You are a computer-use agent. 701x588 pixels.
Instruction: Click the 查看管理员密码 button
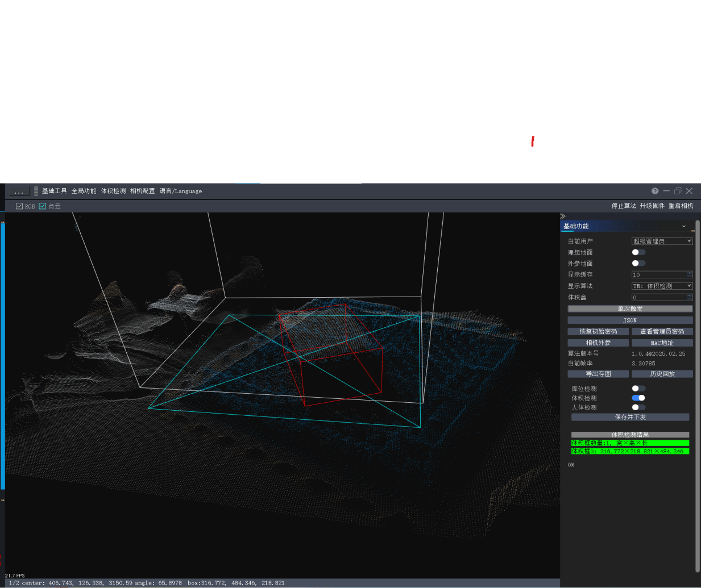tap(662, 331)
